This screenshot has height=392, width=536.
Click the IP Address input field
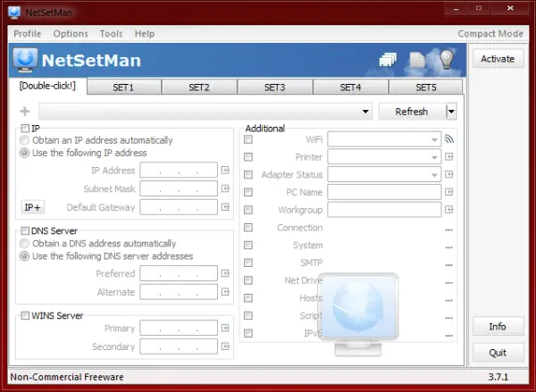click(x=179, y=171)
